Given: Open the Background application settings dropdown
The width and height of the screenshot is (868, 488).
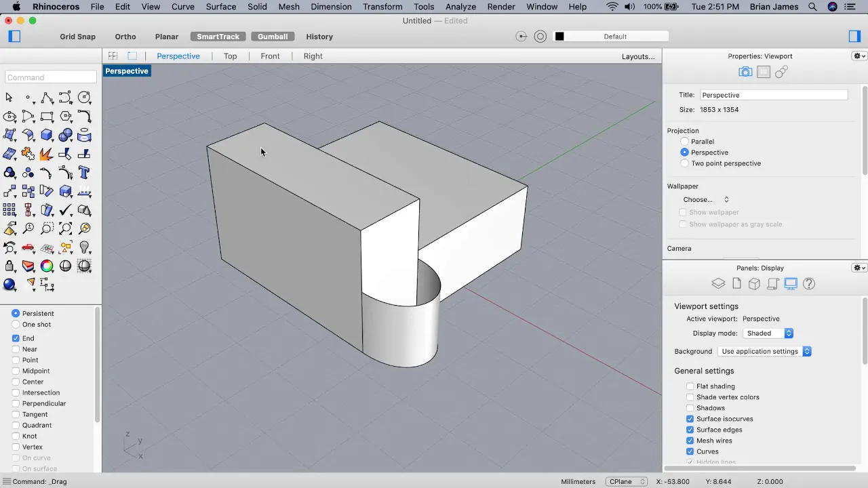Looking at the screenshot, I should click(x=765, y=351).
